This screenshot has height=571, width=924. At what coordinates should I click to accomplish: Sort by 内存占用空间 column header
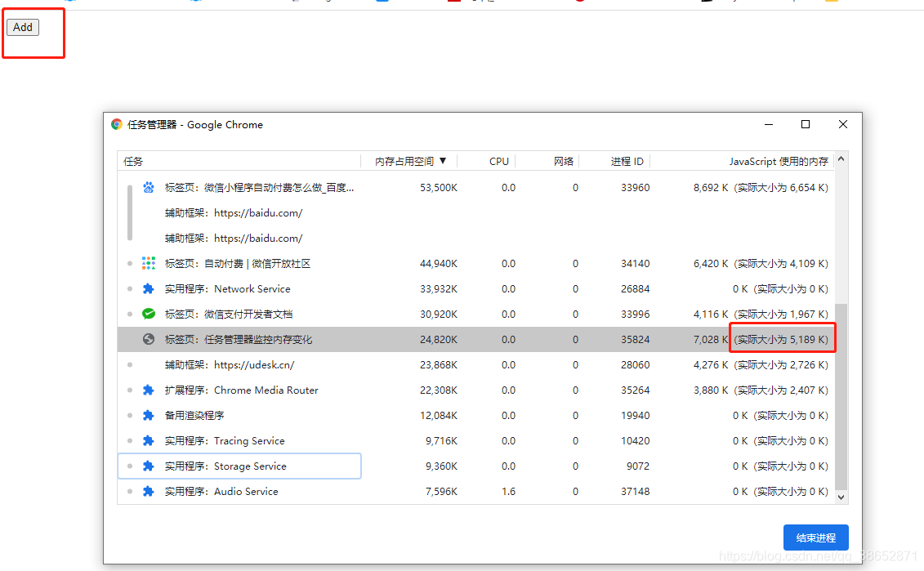coord(409,162)
